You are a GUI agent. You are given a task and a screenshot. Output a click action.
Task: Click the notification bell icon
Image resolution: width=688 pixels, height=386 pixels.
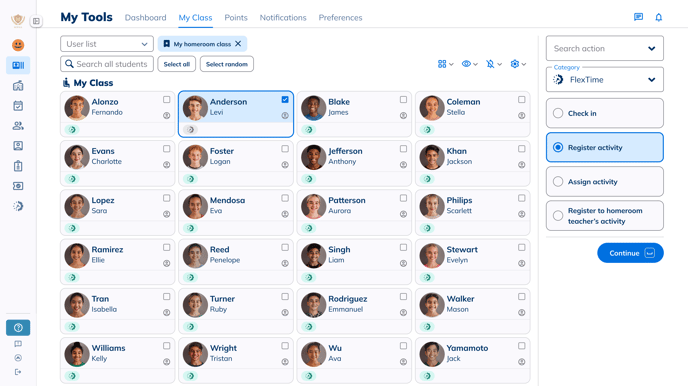[x=659, y=17]
